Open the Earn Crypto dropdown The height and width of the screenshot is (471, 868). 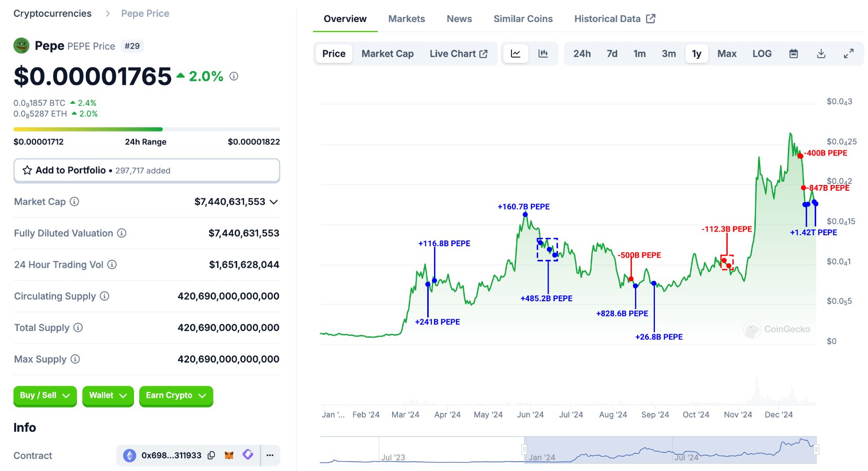[x=176, y=396]
